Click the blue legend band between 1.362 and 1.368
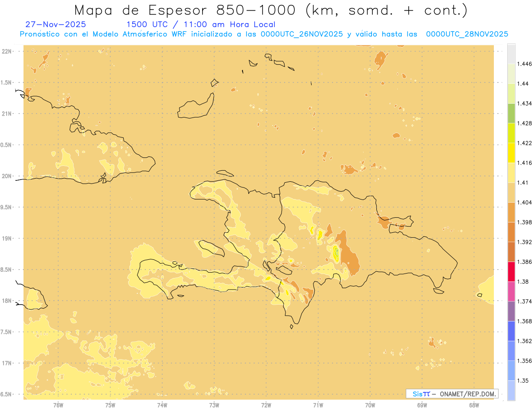Screen dimensions: 532x411 tap(511, 331)
